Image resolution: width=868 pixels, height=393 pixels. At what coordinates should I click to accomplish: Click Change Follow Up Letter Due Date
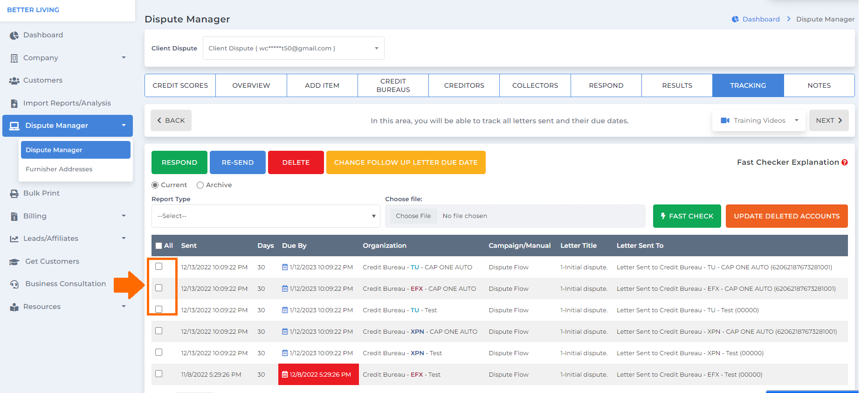click(x=406, y=162)
